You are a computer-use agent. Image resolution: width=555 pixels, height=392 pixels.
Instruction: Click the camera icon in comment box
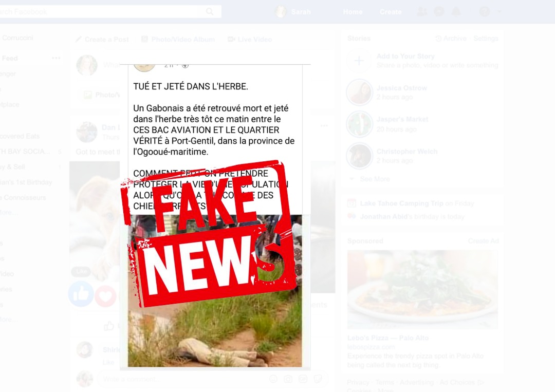[x=288, y=379]
